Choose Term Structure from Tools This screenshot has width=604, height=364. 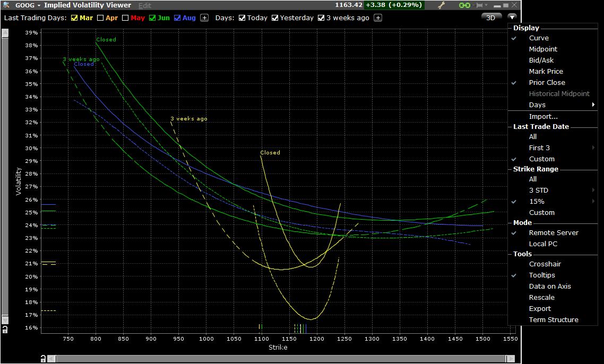(x=553, y=320)
